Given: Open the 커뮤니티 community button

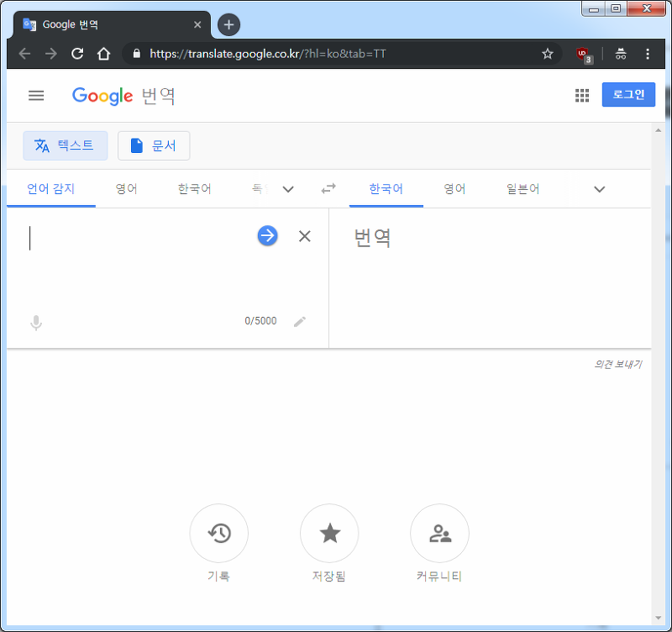Looking at the screenshot, I should pos(439,534).
